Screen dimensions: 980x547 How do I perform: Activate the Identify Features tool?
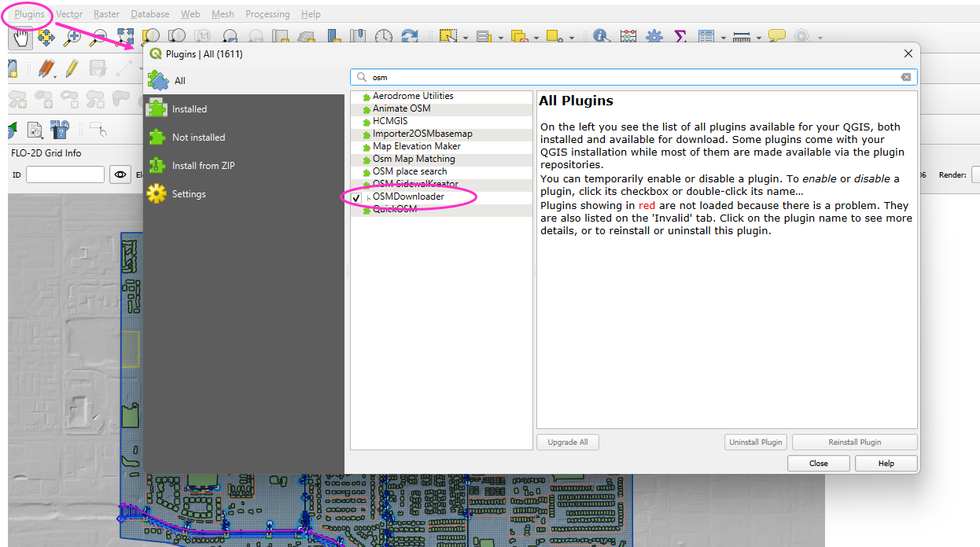click(602, 37)
